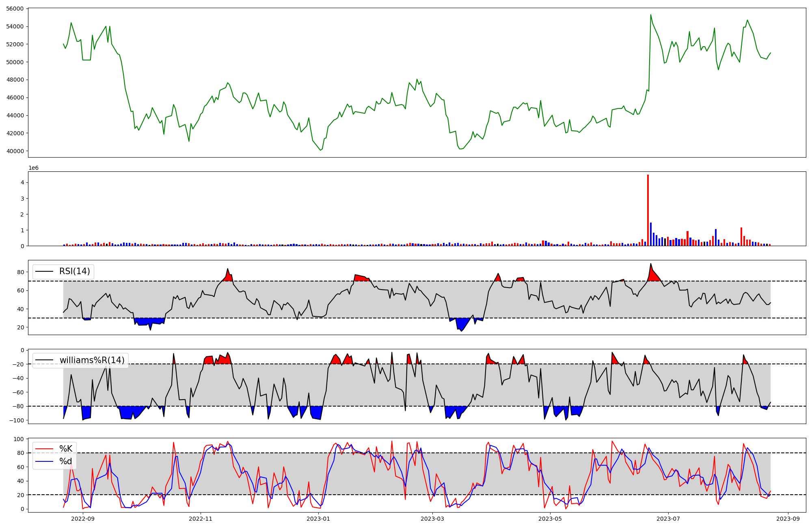Click the 2022-11 date label

pyautogui.click(x=201, y=519)
